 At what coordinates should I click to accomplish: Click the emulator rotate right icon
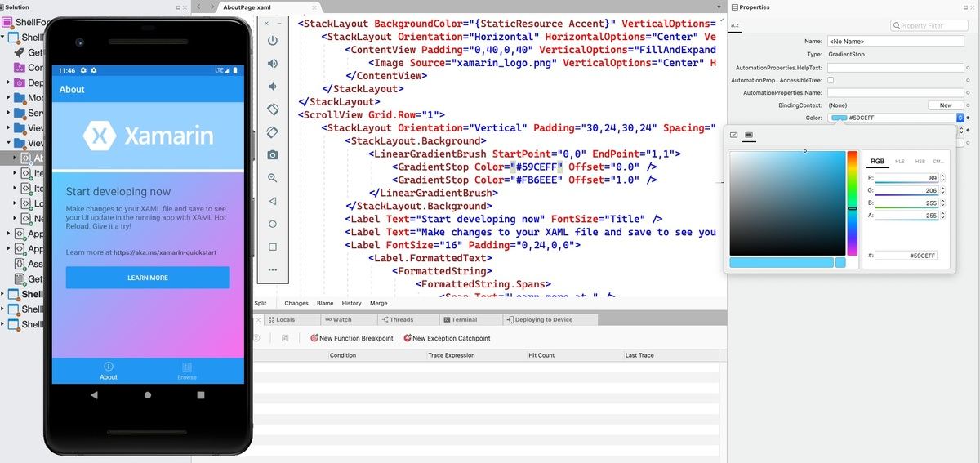tap(273, 132)
